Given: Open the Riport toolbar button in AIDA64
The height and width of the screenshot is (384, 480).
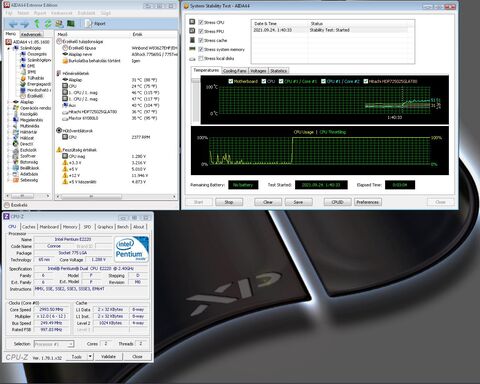Looking at the screenshot, I should [x=96, y=24].
